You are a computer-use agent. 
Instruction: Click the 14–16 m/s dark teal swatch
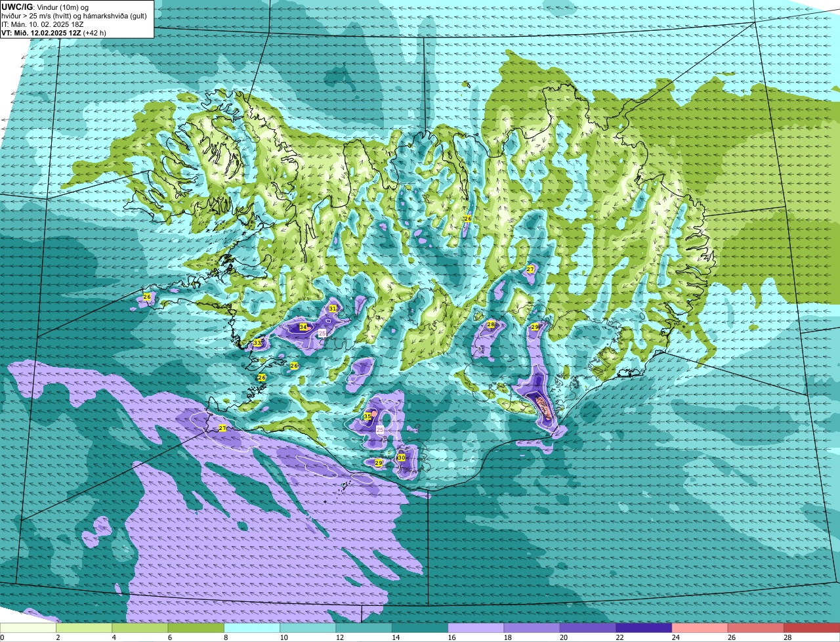click(420, 628)
